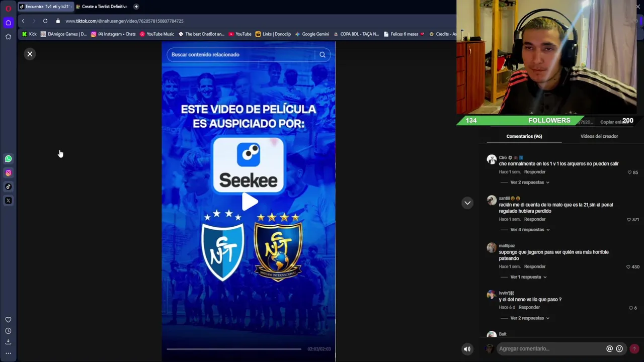Post comment with red arrow button

(x=634, y=348)
